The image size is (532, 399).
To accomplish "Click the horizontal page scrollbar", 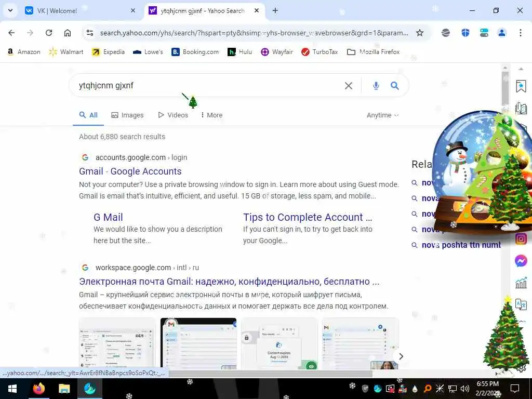I will (270, 374).
